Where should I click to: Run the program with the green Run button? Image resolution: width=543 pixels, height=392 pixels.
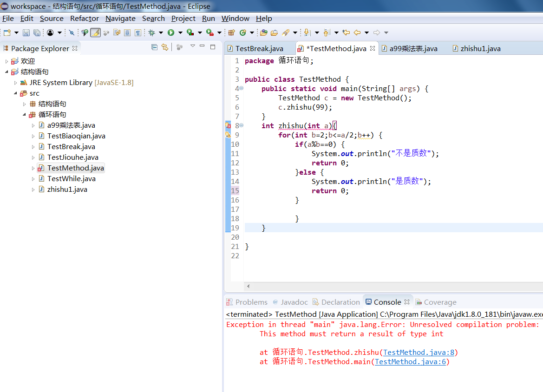(x=171, y=33)
